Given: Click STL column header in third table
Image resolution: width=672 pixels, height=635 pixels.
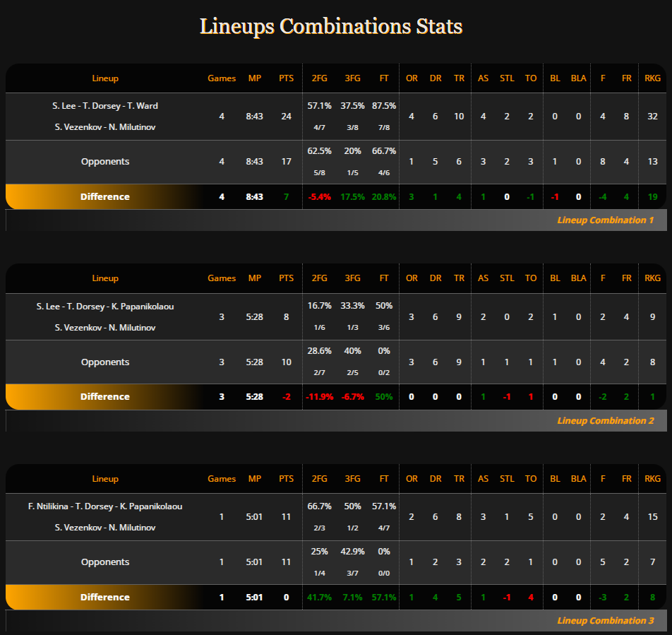Looking at the screenshot, I should [x=507, y=479].
